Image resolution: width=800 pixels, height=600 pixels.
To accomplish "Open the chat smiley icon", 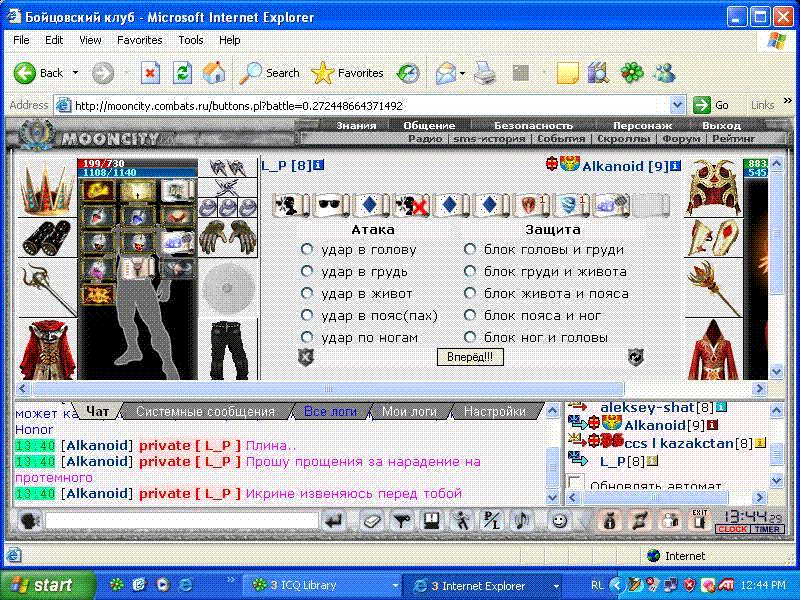I will (560, 521).
